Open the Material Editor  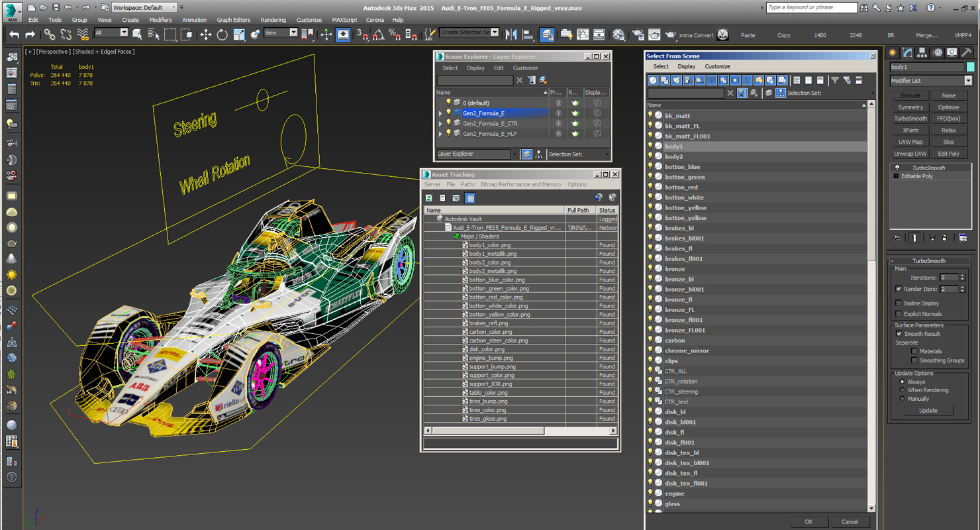[x=618, y=34]
